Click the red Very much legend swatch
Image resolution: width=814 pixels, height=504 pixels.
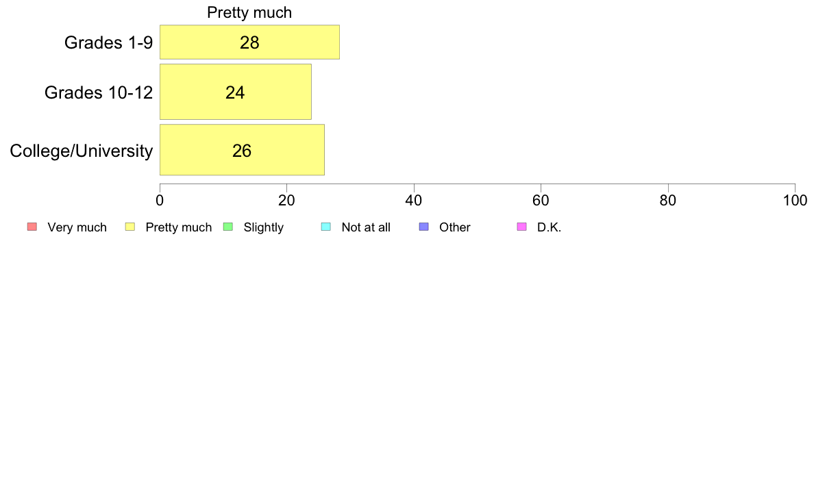coord(32,227)
